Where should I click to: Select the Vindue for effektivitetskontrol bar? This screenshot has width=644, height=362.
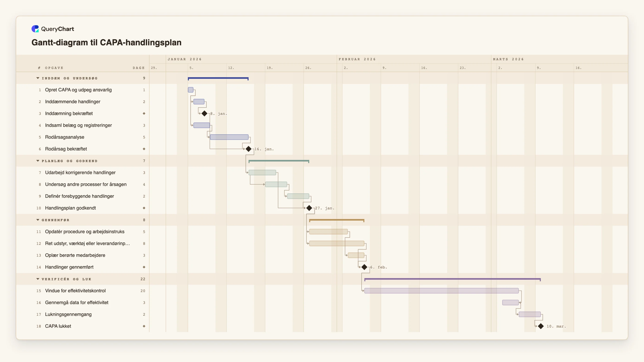coord(442,291)
